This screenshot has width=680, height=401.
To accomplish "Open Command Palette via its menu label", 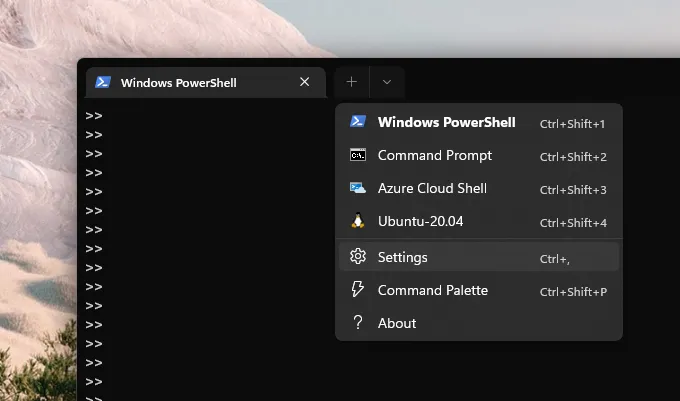I will [433, 290].
